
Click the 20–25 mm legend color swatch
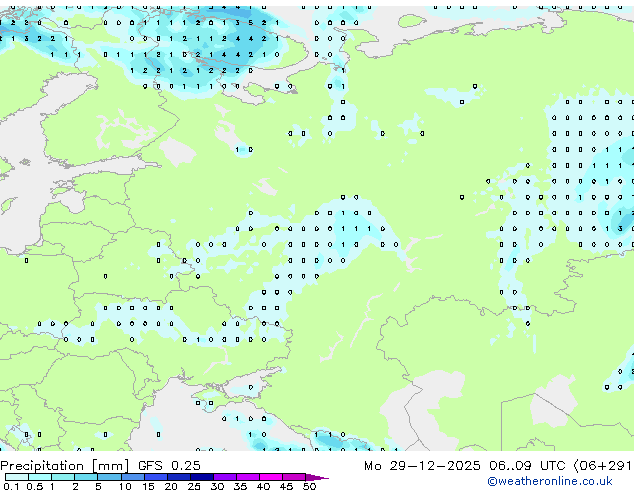[x=178, y=477]
